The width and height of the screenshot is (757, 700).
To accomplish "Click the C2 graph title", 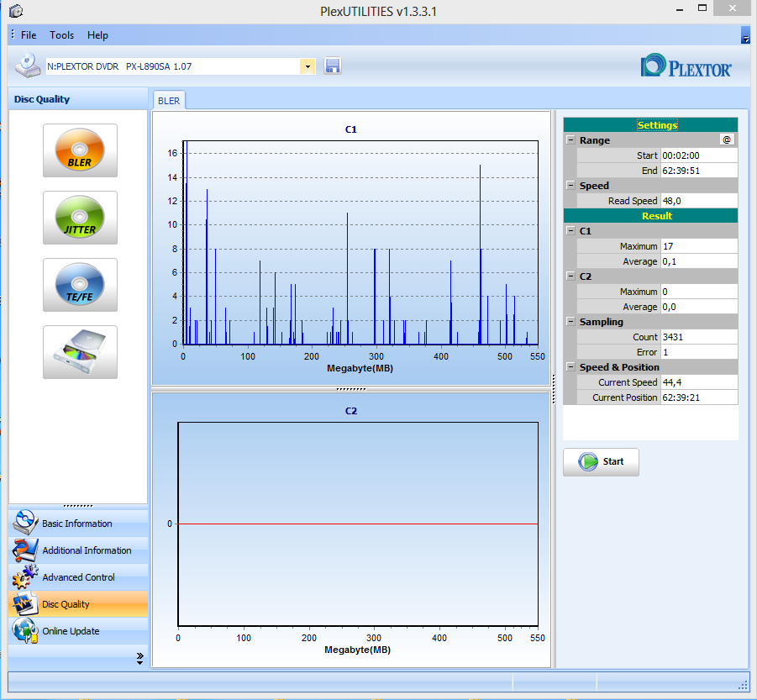I will pyautogui.click(x=351, y=411).
